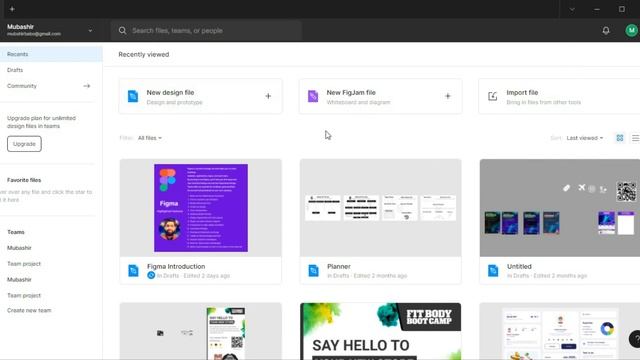
Task: Maximize the Figma window
Action: [622, 9]
